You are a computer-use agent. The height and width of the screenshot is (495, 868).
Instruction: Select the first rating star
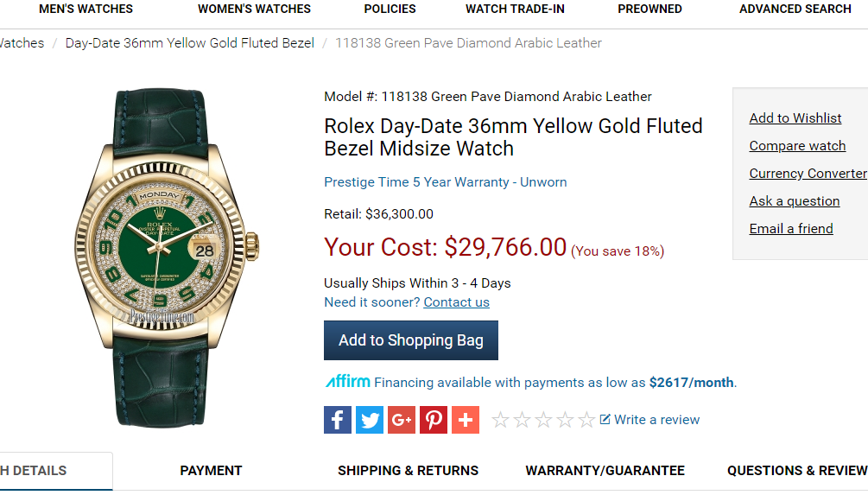point(500,420)
